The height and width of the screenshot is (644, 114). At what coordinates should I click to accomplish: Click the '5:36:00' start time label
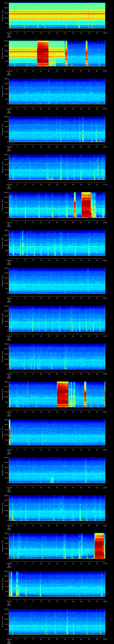(9, 563)
